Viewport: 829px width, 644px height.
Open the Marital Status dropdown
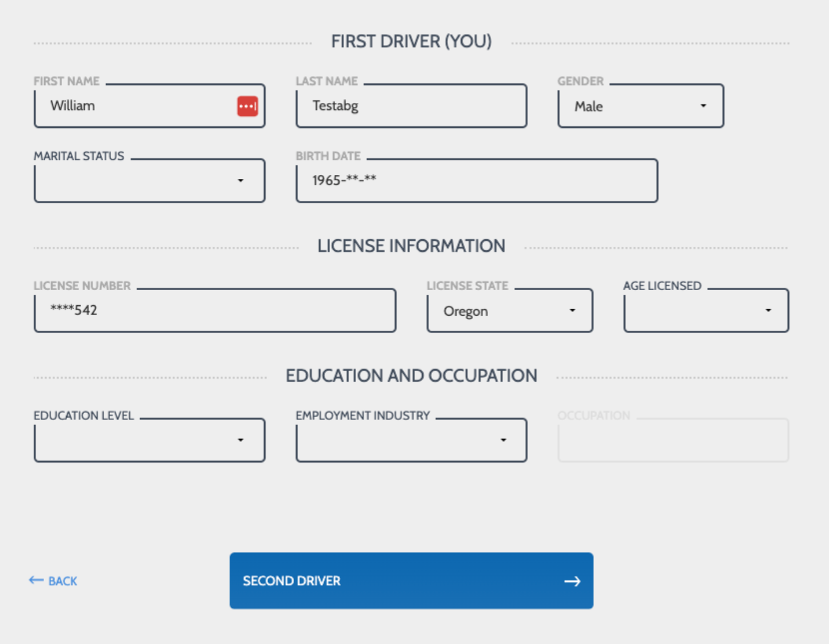click(149, 181)
